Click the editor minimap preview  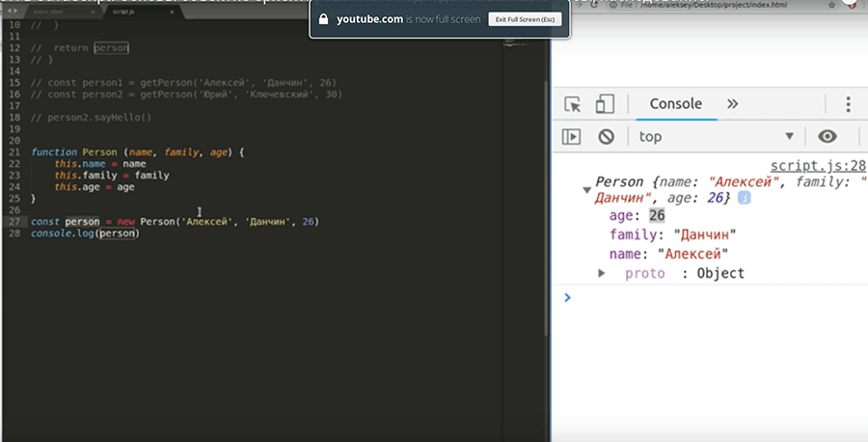click(x=515, y=42)
